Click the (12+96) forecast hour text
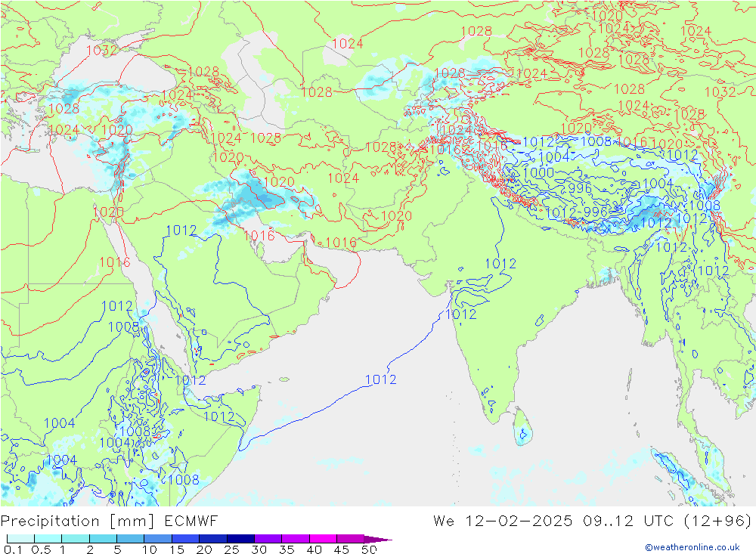This screenshot has width=756, height=554. (x=717, y=521)
